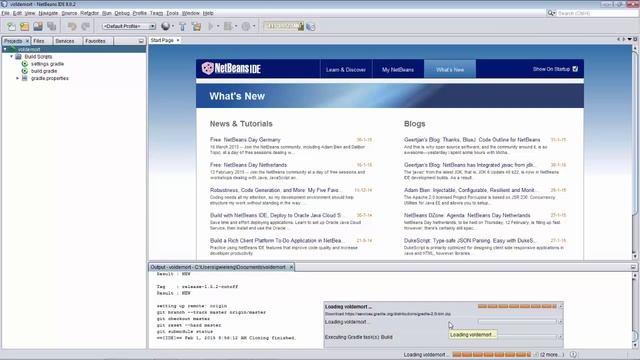Click the Build Project hammer icon
This screenshot has height=360, width=640.
[182, 27]
